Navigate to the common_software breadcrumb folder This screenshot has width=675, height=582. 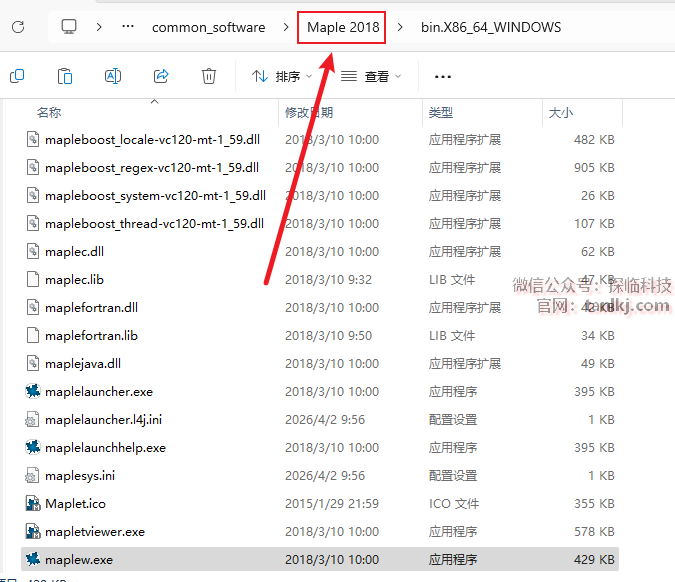click(208, 28)
